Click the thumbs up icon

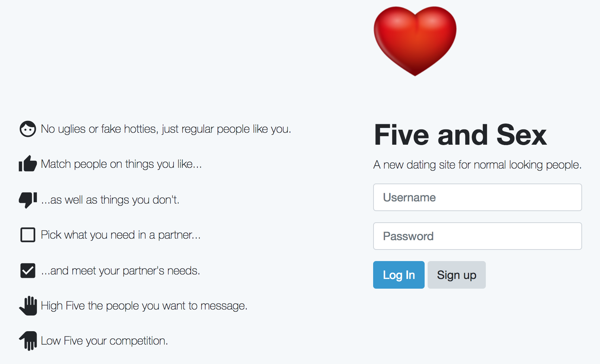[28, 164]
